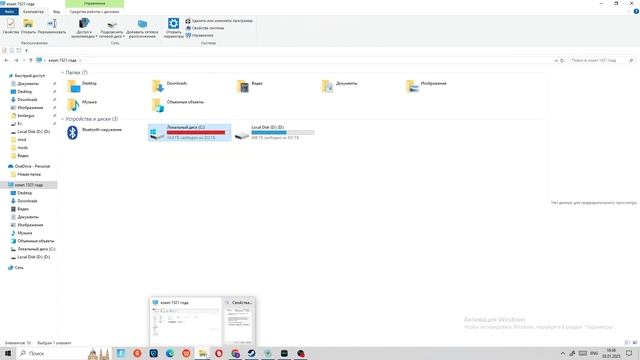Select the Музыка folder in main pane

tap(82, 105)
